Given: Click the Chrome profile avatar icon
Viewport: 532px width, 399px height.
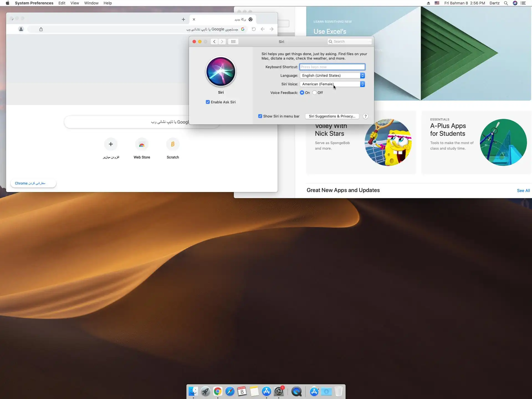Looking at the screenshot, I should [x=21, y=29].
